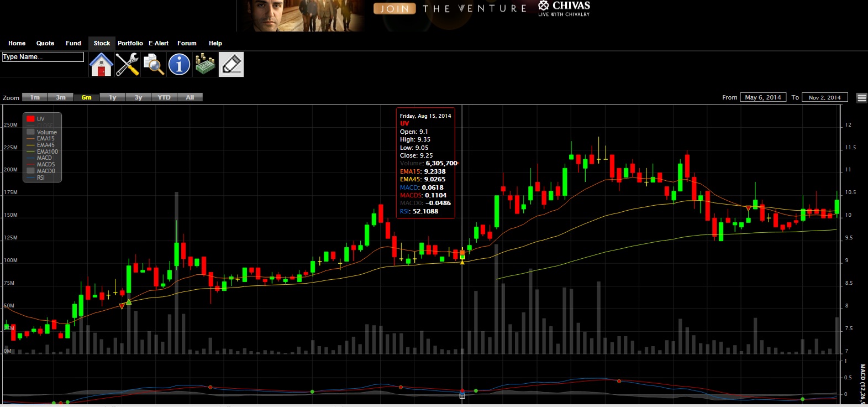Screen dimensions: 868x407
Task: Toggle the Volume series in the legend
Action: 42,132
